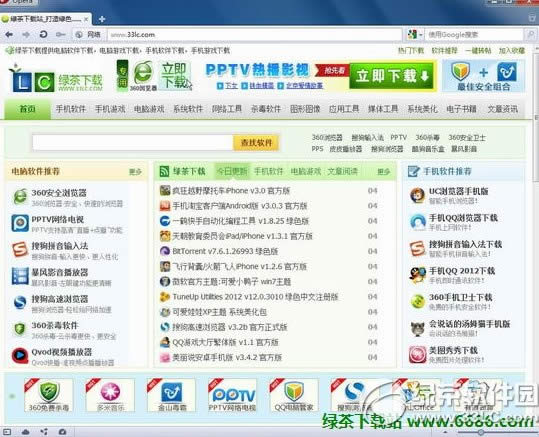539x437 pixels.
Task: Open the 360安全卫士 hot keyword link
Action: (x=467, y=138)
